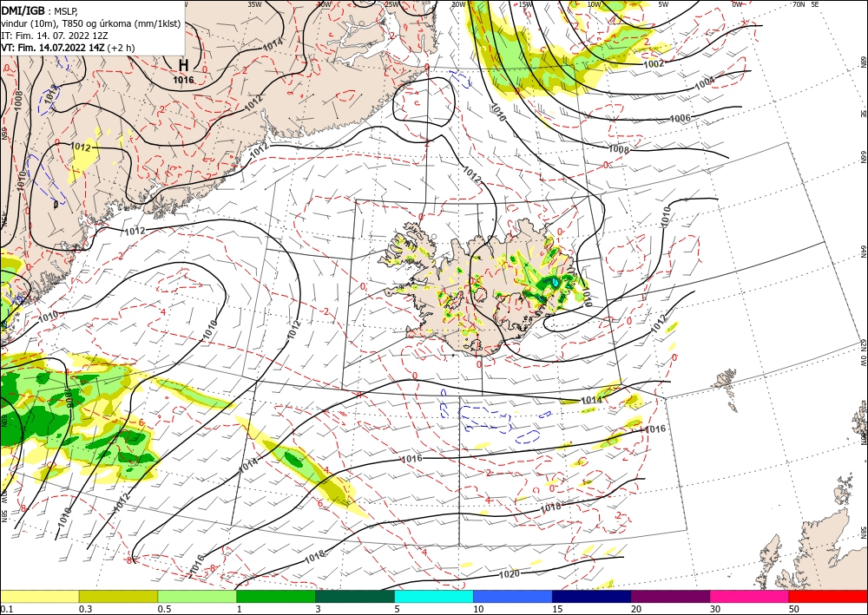Viewport: 868px width, 615px height.
Task: Click the '1013' blue dashed contour label
Action: (x=50, y=94)
